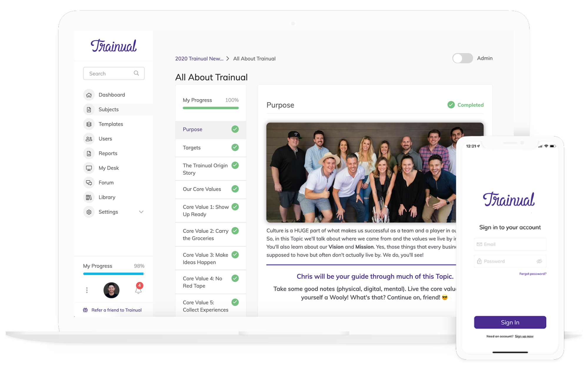
Task: Click the Dashboard home icon
Action: pyautogui.click(x=89, y=95)
